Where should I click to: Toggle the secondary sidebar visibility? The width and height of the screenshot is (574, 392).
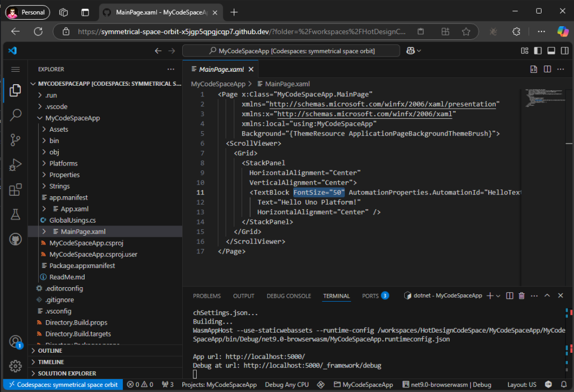[564, 50]
